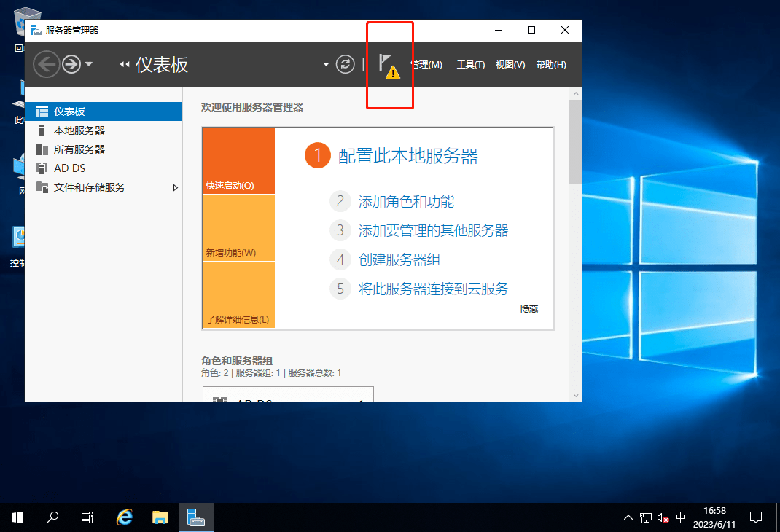Maximize the 服务器管理器 window
This screenshot has height=532, width=780.
[x=531, y=31]
